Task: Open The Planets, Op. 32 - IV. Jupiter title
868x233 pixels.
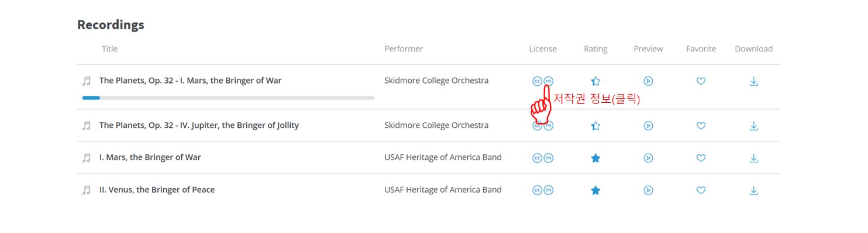Action: 199,125
